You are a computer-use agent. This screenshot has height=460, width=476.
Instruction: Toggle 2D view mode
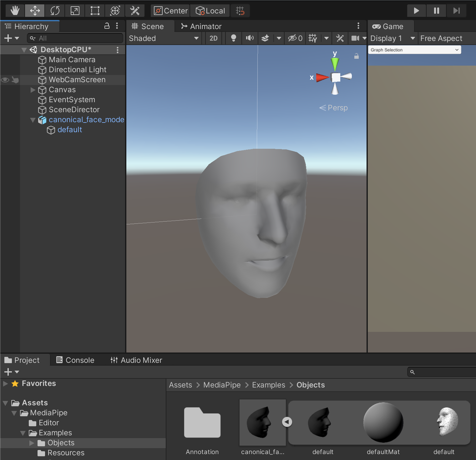tap(214, 38)
